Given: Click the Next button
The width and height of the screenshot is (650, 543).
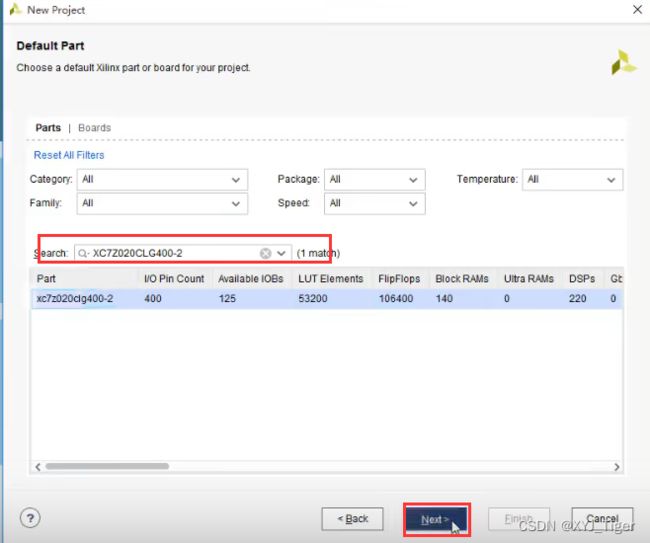Looking at the screenshot, I should [x=436, y=519].
